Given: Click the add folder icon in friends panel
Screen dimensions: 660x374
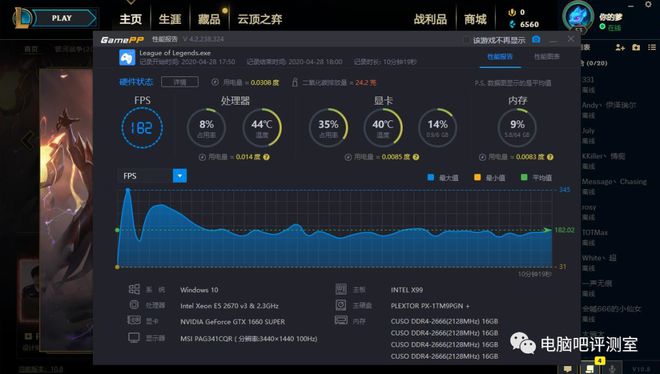Looking at the screenshot, I should tap(636, 48).
